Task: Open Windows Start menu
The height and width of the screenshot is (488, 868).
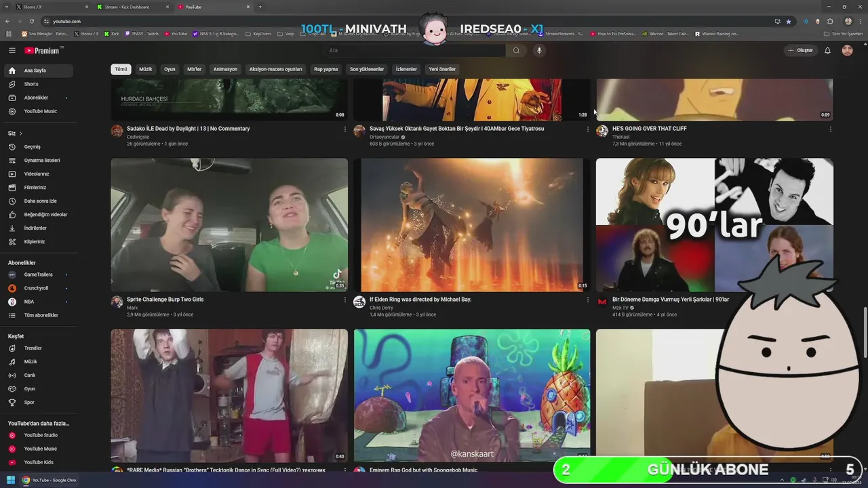Action: coord(11,480)
